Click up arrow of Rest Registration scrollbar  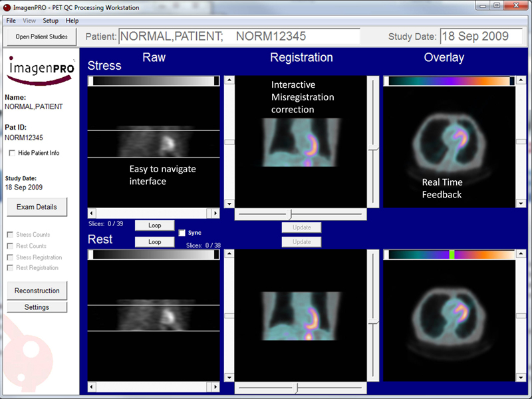pyautogui.click(x=229, y=253)
